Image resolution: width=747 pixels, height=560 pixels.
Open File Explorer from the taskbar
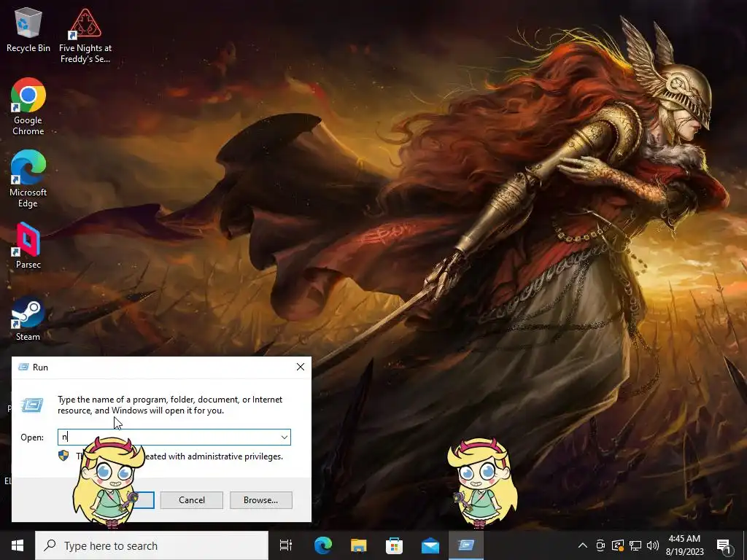tap(358, 545)
